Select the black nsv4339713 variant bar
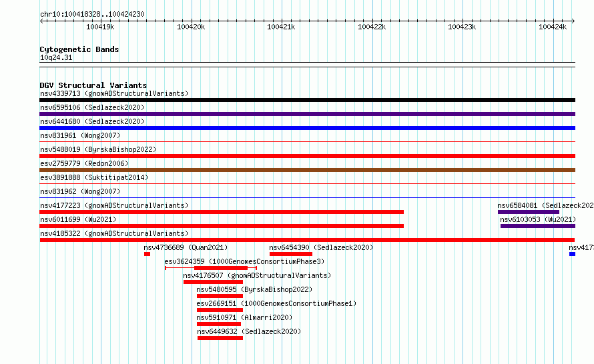 pos(307,100)
